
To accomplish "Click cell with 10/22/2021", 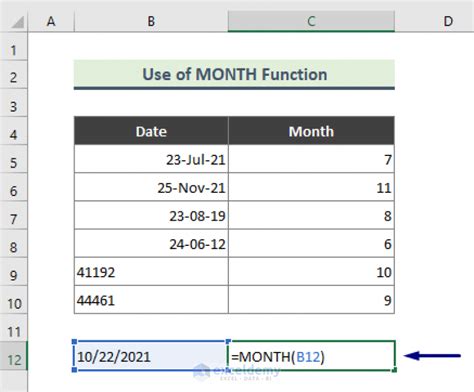I will pyautogui.click(x=151, y=356).
